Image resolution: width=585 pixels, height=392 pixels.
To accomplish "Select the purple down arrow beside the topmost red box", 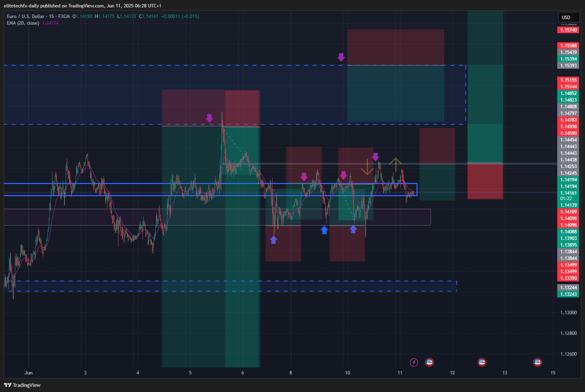I will point(341,57).
